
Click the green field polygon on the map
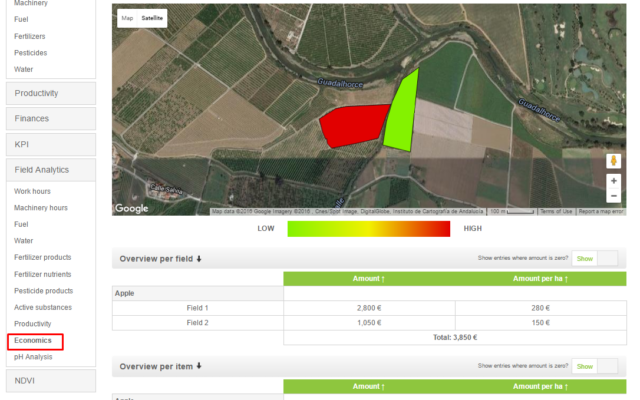pyautogui.click(x=402, y=114)
